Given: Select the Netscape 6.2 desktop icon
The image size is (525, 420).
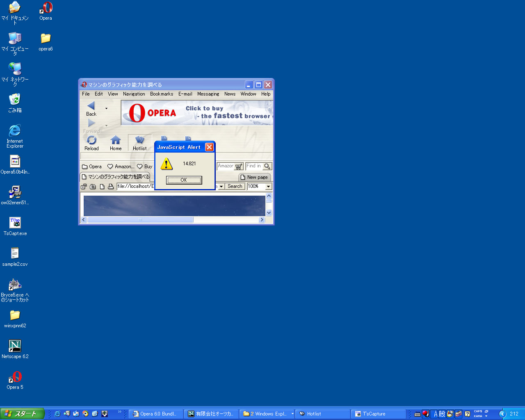Looking at the screenshot, I should [x=15, y=349].
